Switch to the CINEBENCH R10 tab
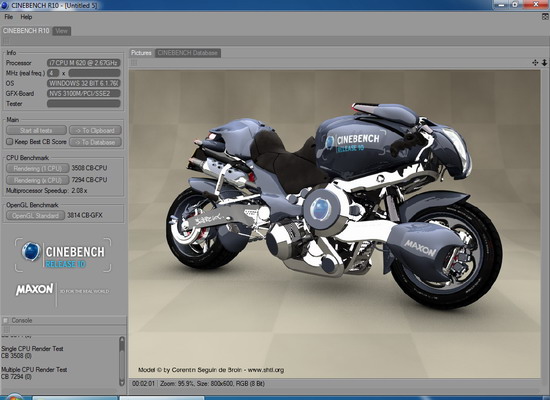The height and width of the screenshot is (400, 550). [26, 31]
